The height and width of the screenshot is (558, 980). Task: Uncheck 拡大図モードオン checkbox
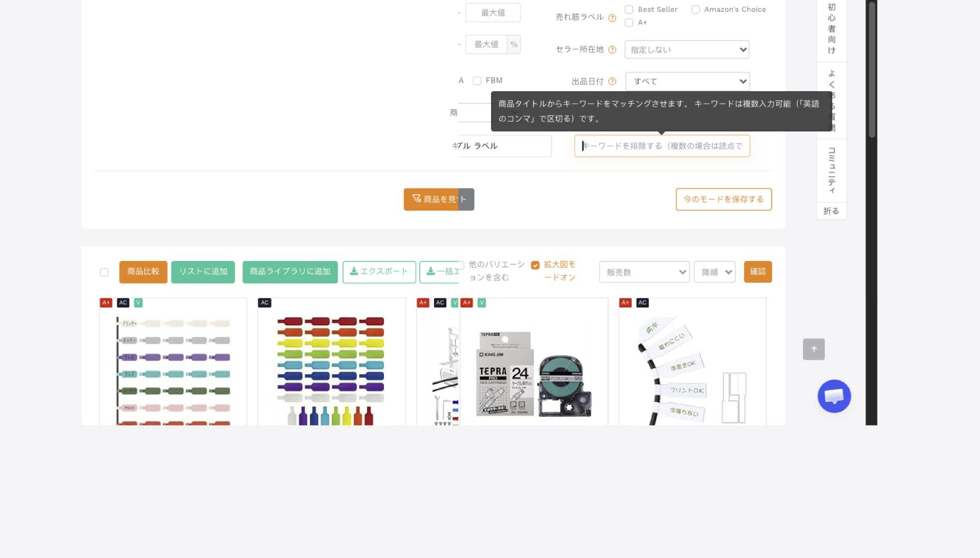(535, 265)
